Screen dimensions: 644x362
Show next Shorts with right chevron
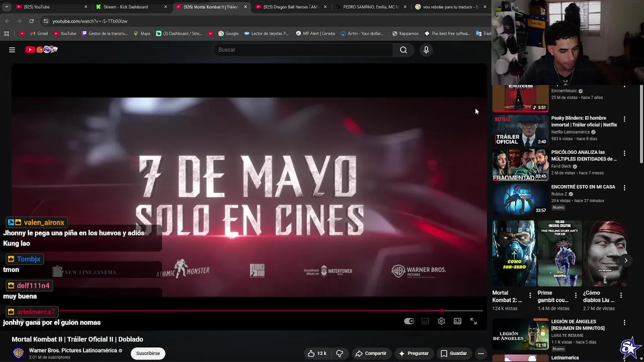click(x=625, y=260)
